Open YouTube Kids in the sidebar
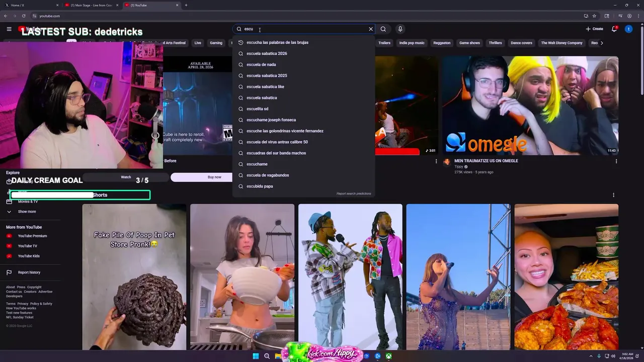This screenshot has width=644, height=362. point(29,256)
